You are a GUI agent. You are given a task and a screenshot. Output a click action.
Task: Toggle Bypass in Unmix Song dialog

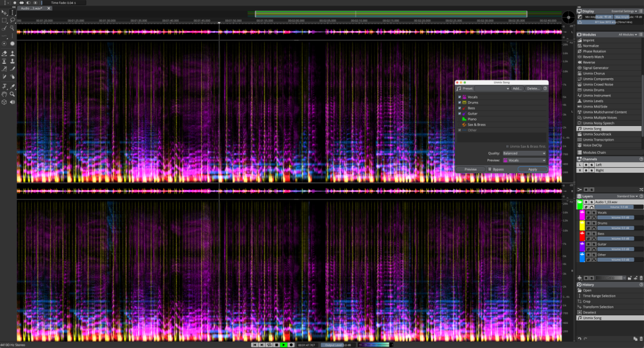(495, 169)
